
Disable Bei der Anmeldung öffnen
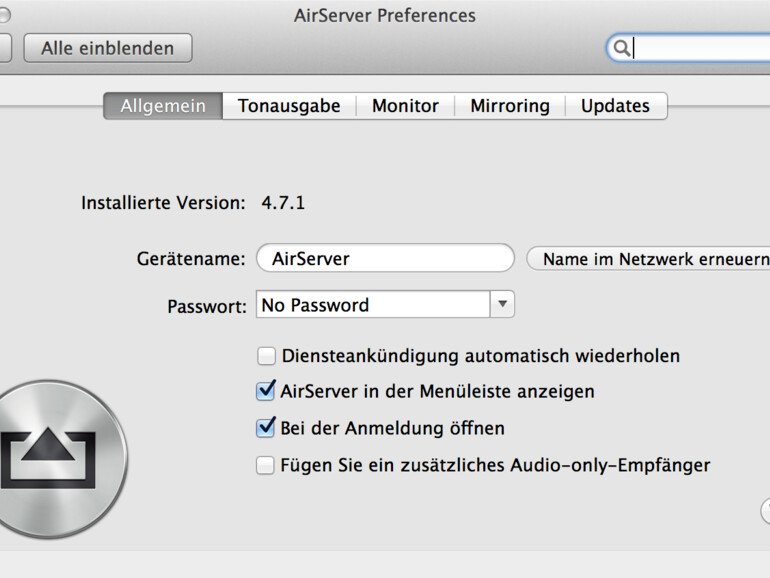266,428
